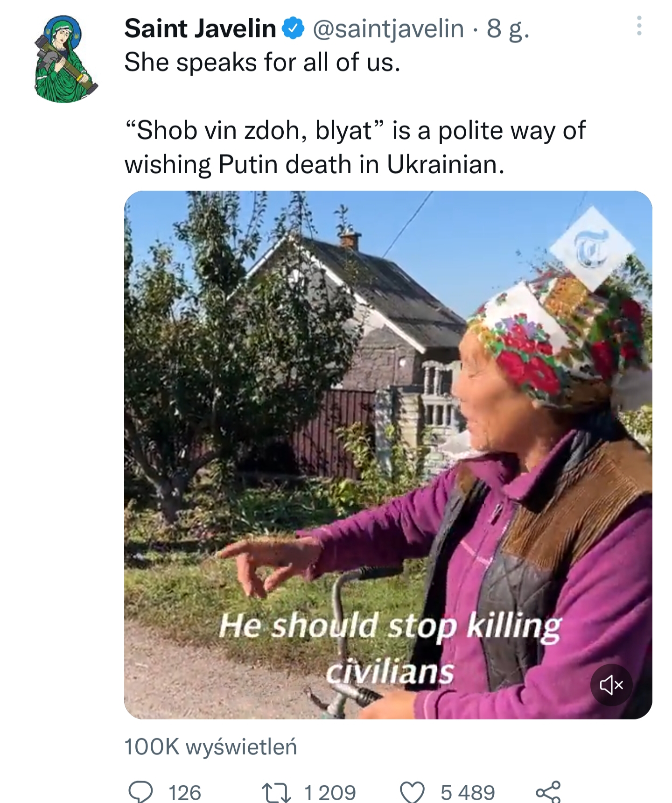Tap the Telegraph watermark logo in video
Image resolution: width=672 pixels, height=803 pixels.
(x=592, y=248)
